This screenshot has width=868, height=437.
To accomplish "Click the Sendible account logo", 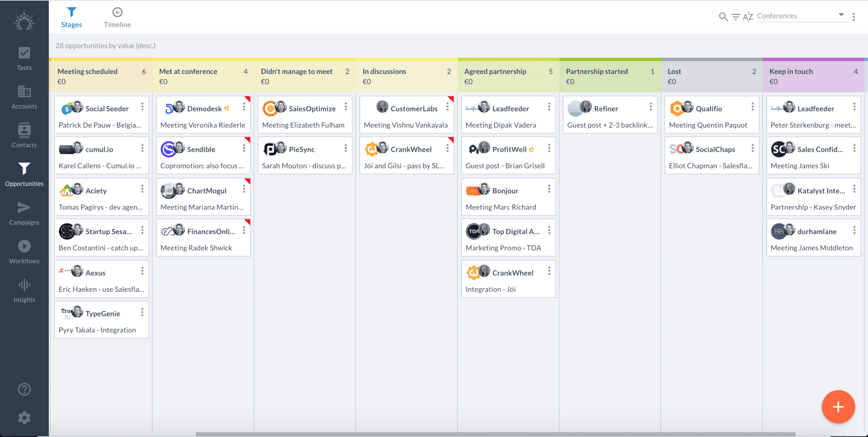I will tap(168, 149).
